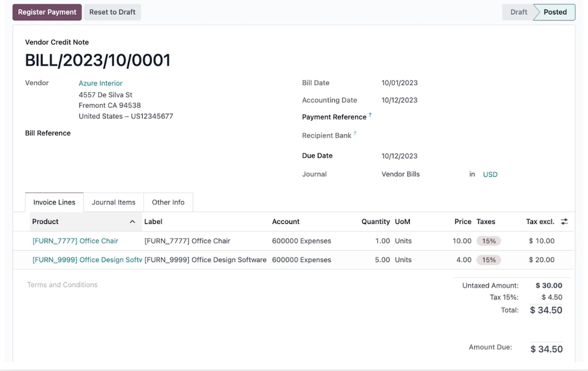
Task: Click 15% tax tag on Office Design Software row
Action: pos(489,260)
